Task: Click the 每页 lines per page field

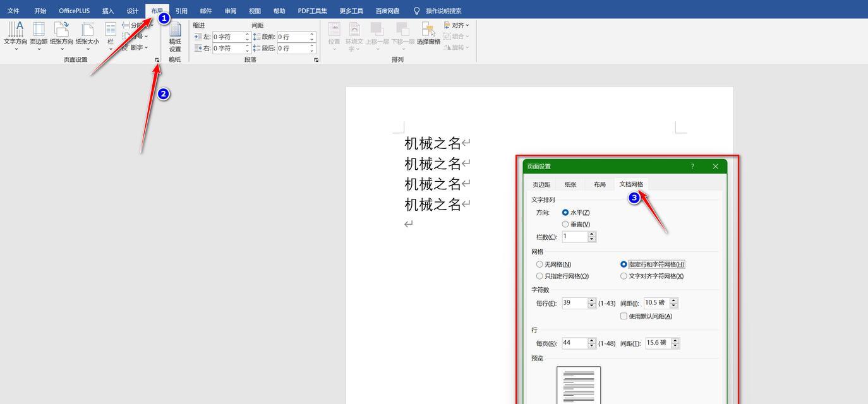Action: [574, 343]
